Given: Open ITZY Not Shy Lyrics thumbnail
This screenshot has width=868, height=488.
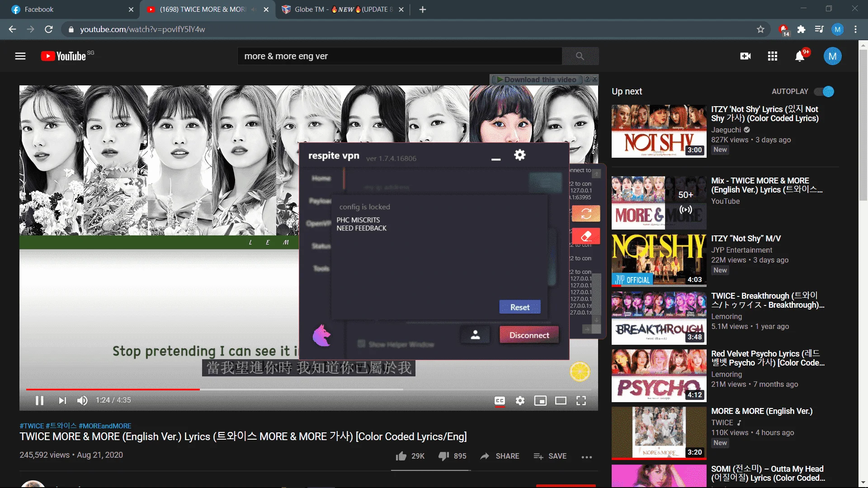Looking at the screenshot, I should click(x=659, y=131).
